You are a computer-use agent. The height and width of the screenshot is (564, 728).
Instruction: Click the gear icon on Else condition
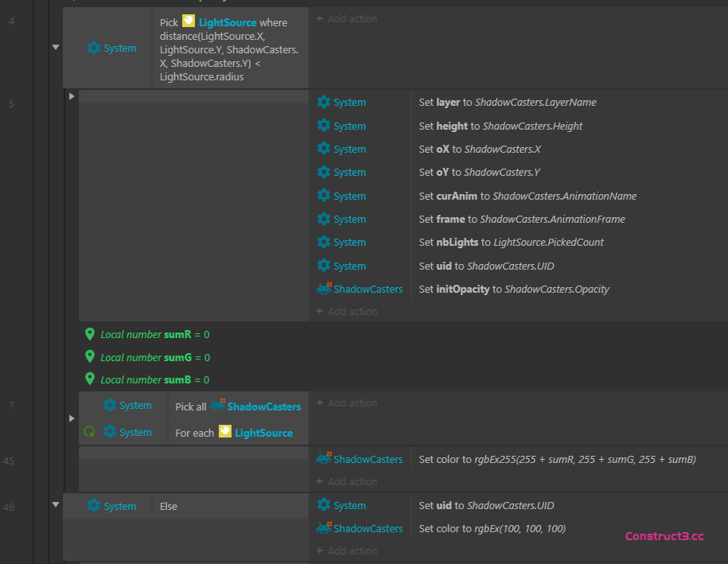coord(94,506)
